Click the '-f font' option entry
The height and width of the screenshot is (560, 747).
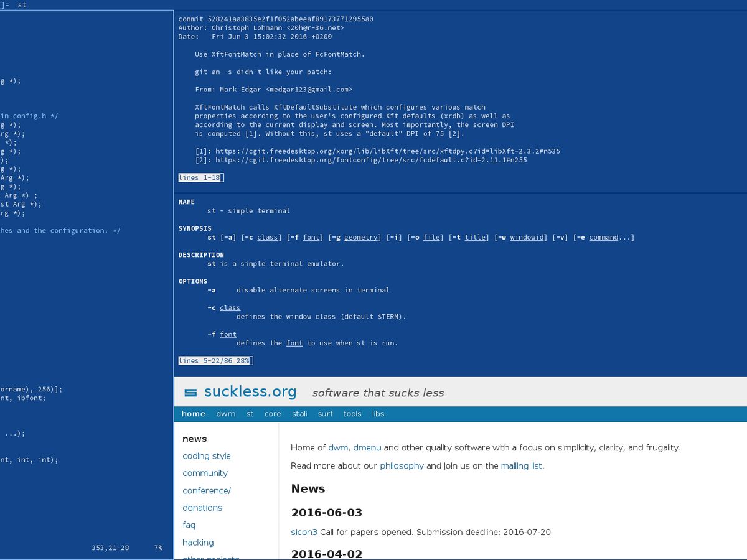(x=222, y=334)
